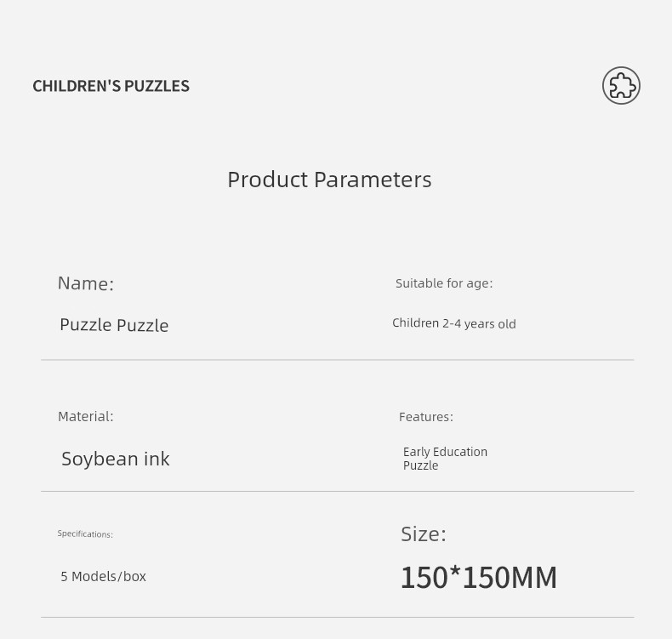
Task: Select the Soybean ink value
Action: [116, 459]
